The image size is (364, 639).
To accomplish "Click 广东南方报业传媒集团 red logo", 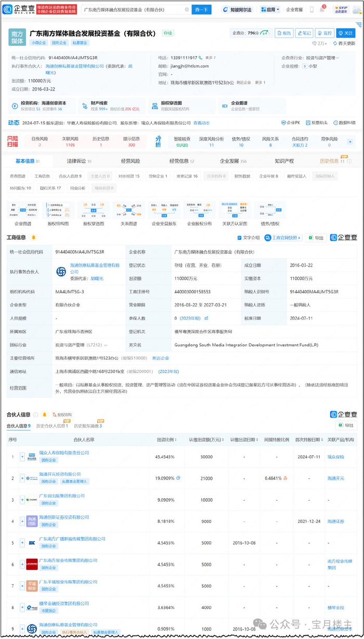I will (x=32, y=564).
